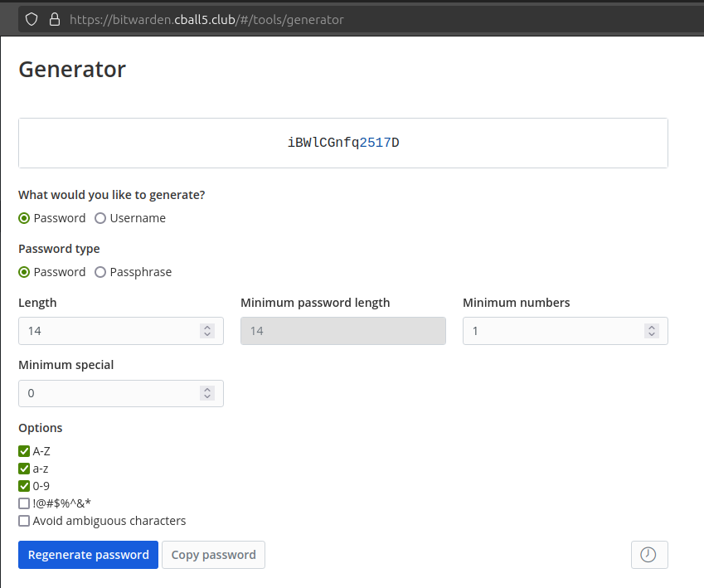Click Copy password button
The height and width of the screenshot is (588, 704).
[x=213, y=555]
